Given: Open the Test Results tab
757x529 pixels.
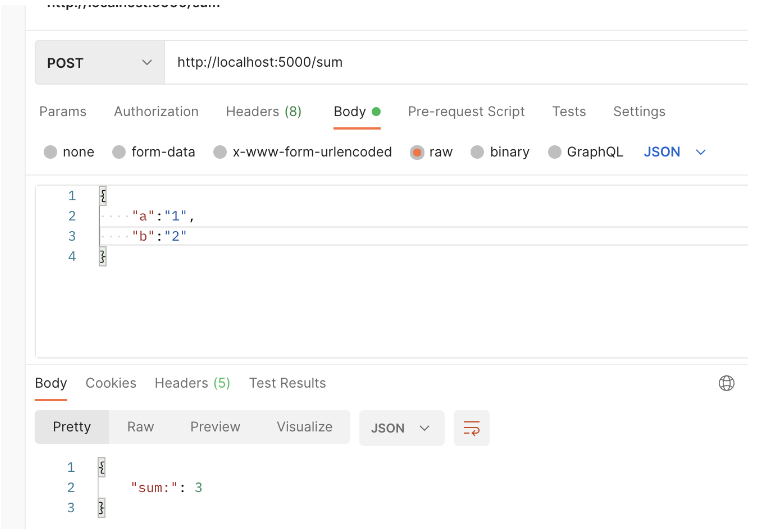Looking at the screenshot, I should tap(287, 383).
